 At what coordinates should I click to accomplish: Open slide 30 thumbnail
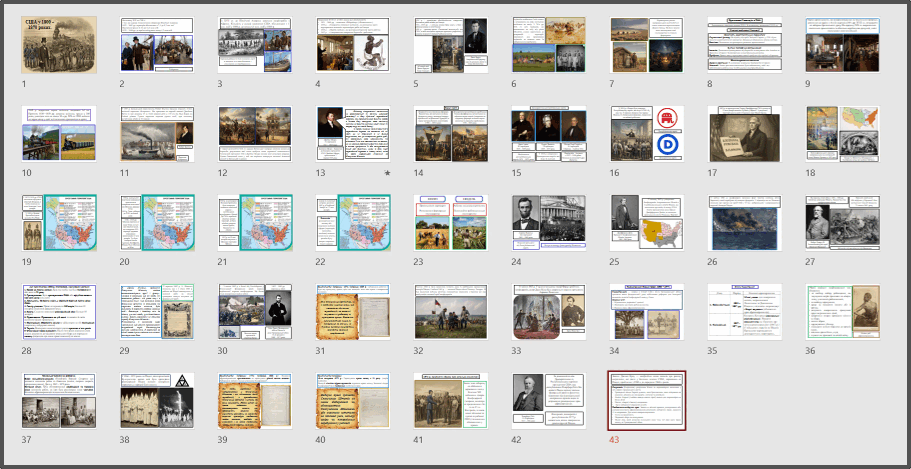coord(255,312)
